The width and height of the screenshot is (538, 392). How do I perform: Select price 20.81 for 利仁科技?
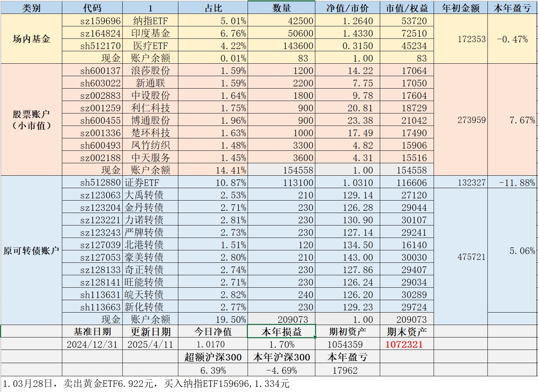click(x=348, y=108)
